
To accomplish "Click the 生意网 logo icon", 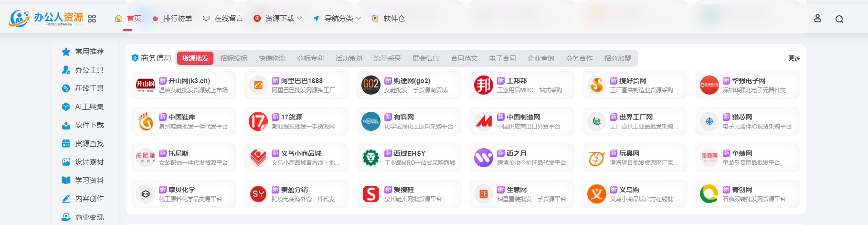I will [x=484, y=194].
